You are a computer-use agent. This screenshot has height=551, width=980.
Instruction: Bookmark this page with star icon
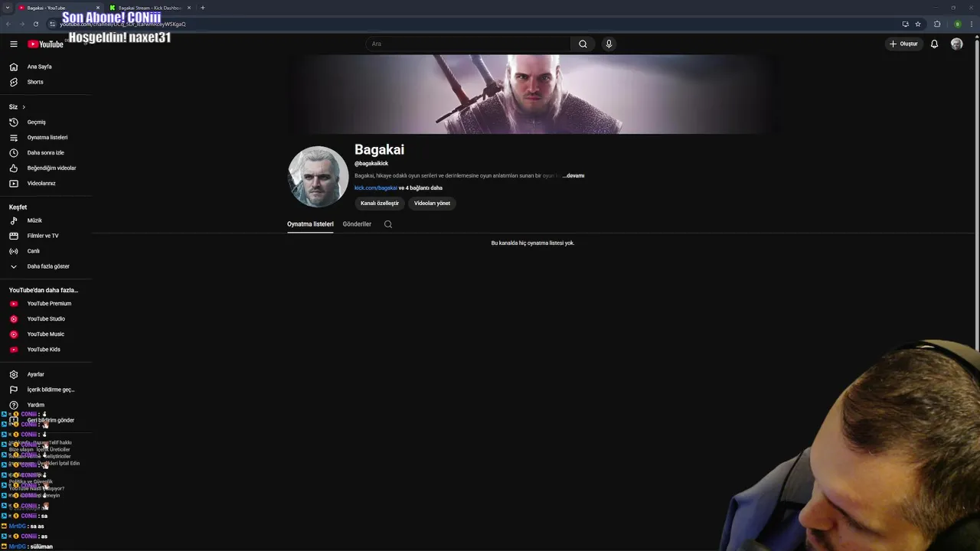pos(918,24)
